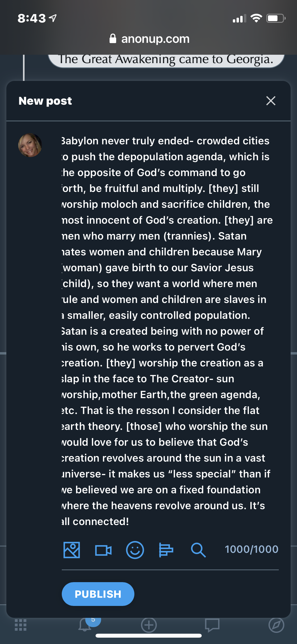297x644 pixels.
Task: Close the New post dialog
Action: point(271,101)
